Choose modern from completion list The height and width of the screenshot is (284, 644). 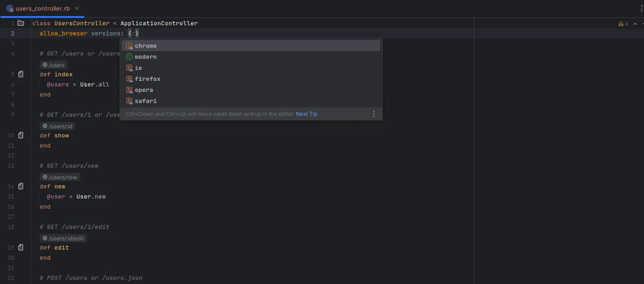point(251,57)
